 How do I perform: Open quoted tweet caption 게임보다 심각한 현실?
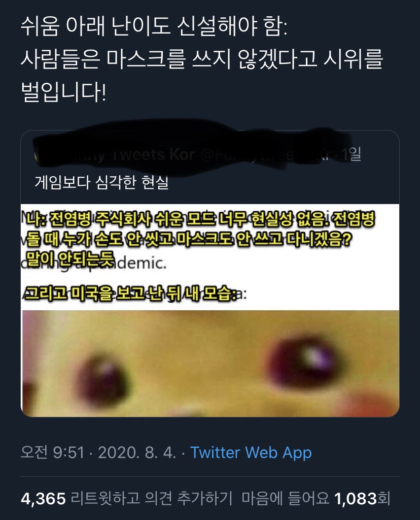pyautogui.click(x=101, y=182)
